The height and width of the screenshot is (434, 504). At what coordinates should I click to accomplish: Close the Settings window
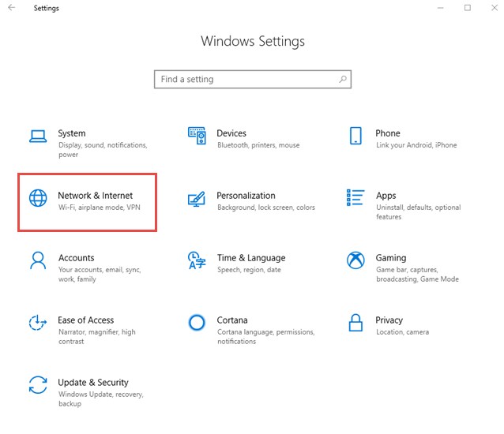495,8
